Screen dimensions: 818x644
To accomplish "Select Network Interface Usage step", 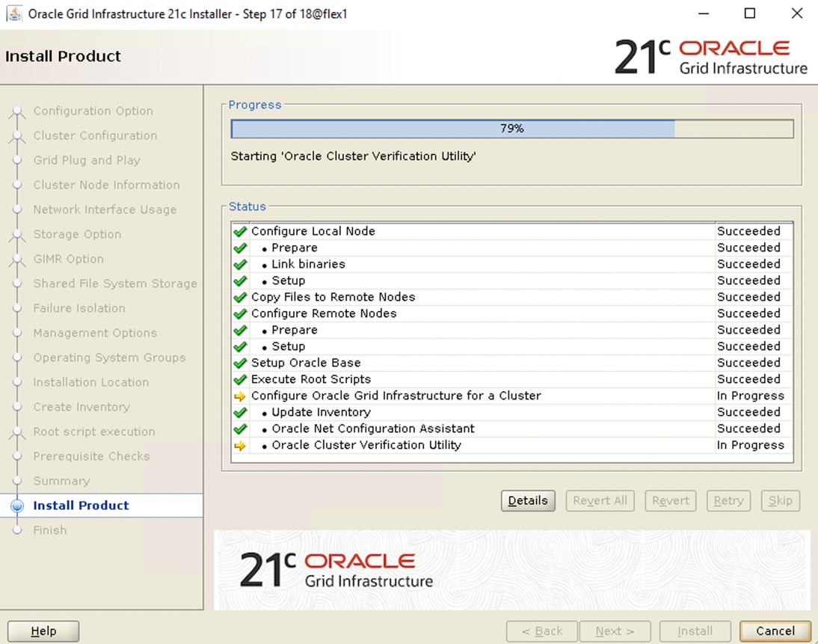I will (105, 209).
